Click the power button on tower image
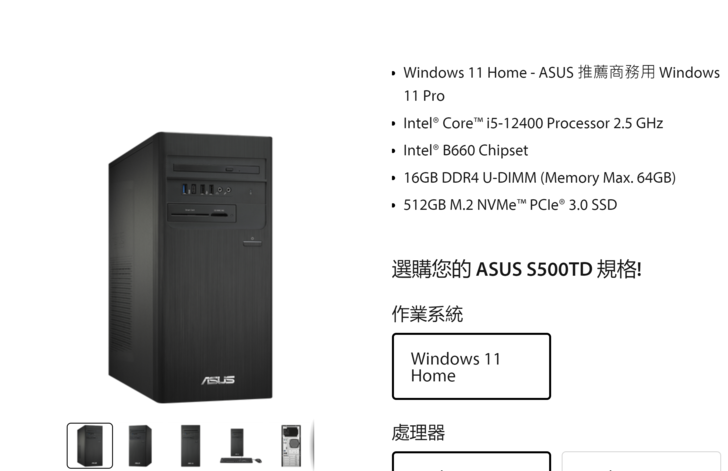This screenshot has height=471, width=728. (252, 242)
